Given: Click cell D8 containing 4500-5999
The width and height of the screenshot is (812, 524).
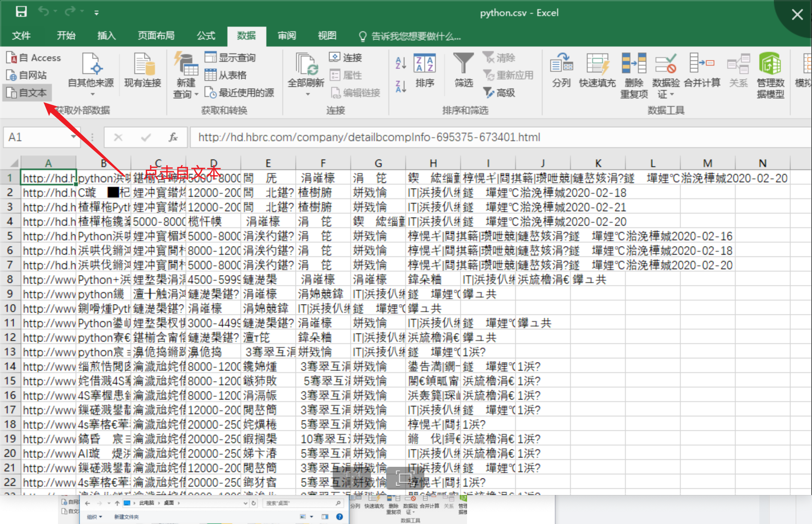Looking at the screenshot, I should click(214, 280).
